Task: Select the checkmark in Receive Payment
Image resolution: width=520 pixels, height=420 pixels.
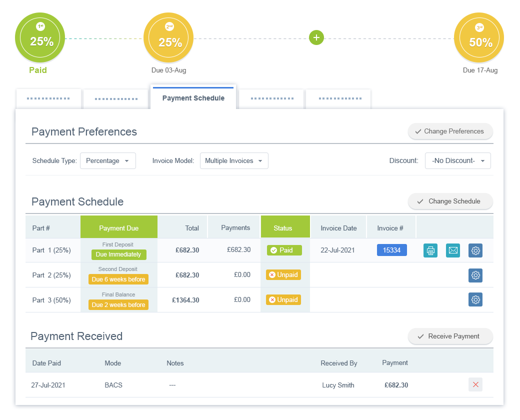Action: pyautogui.click(x=420, y=336)
